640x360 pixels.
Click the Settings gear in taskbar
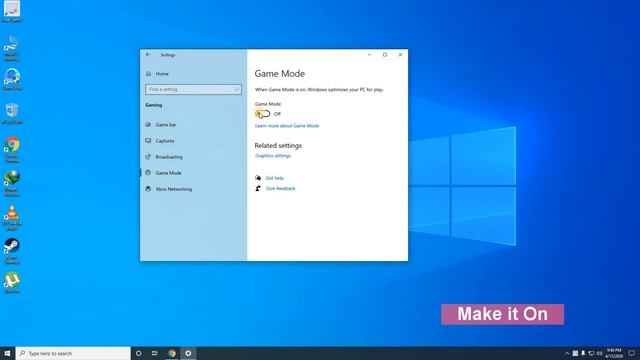point(188,353)
